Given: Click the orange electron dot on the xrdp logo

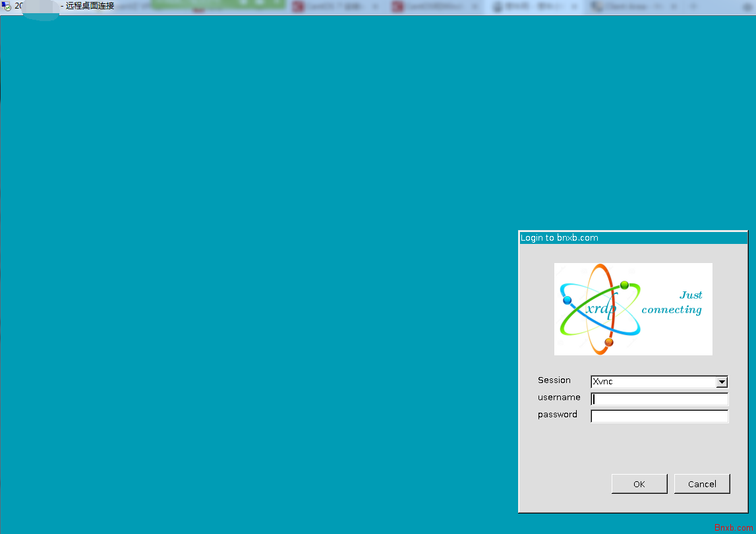Looking at the screenshot, I should click(x=607, y=342).
